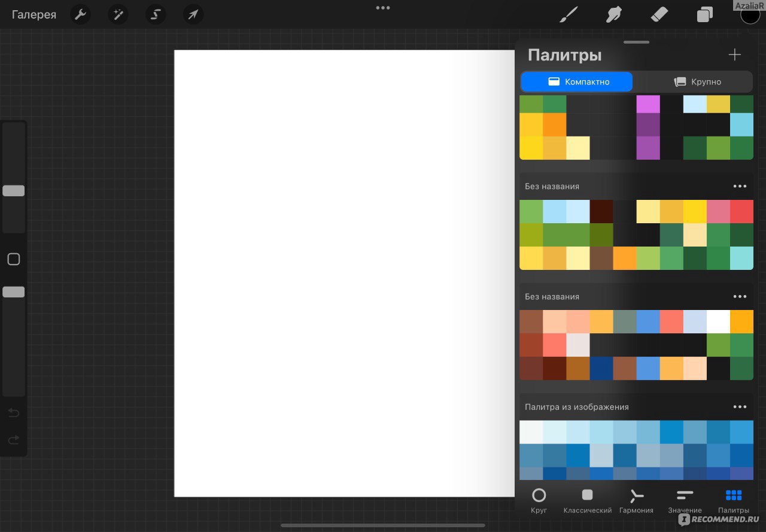Screen dimensions: 766x532
Task: Open options for Палитра из изображения
Action: [740, 406]
